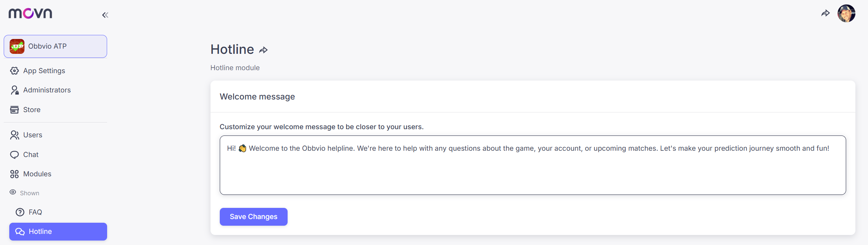868x245 pixels.
Task: Collapse the sidebar with double-chevron icon
Action: pos(105,15)
